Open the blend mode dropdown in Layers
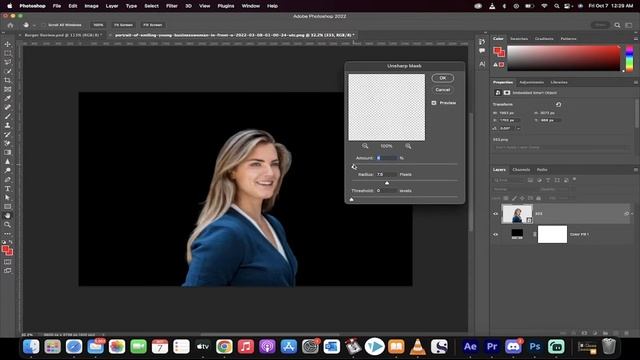 (x=515, y=189)
